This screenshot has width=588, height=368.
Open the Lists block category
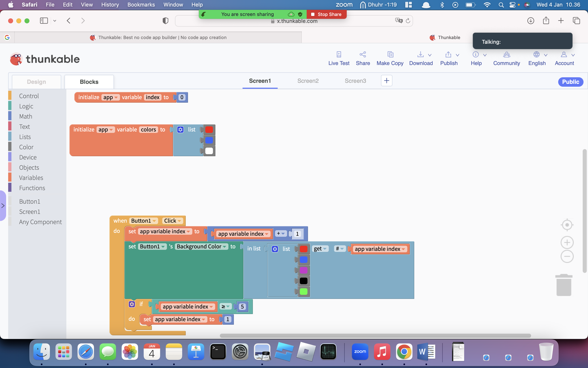(x=25, y=137)
